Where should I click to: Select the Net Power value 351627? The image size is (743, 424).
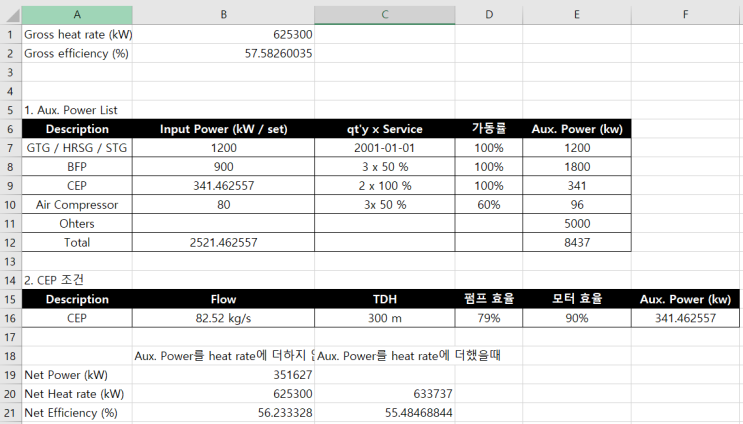tap(285, 375)
